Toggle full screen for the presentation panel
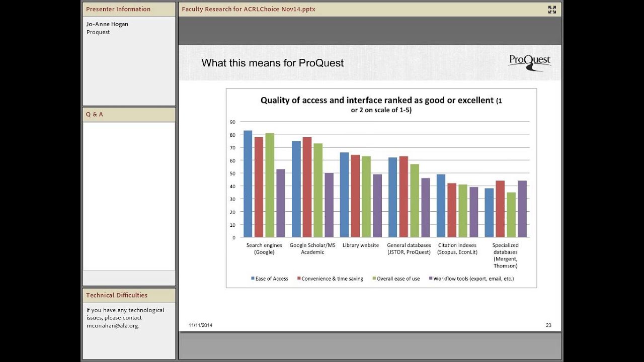This screenshot has height=362, width=644. click(x=552, y=9)
